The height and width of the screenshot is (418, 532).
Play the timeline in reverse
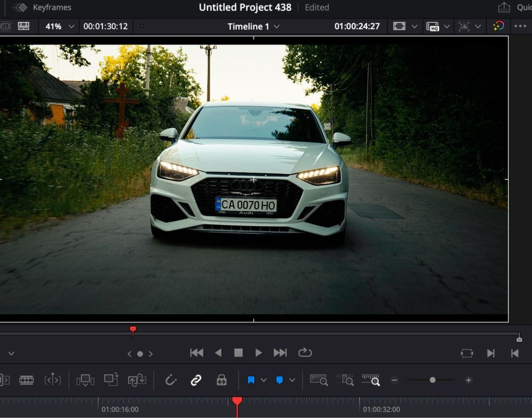click(218, 353)
